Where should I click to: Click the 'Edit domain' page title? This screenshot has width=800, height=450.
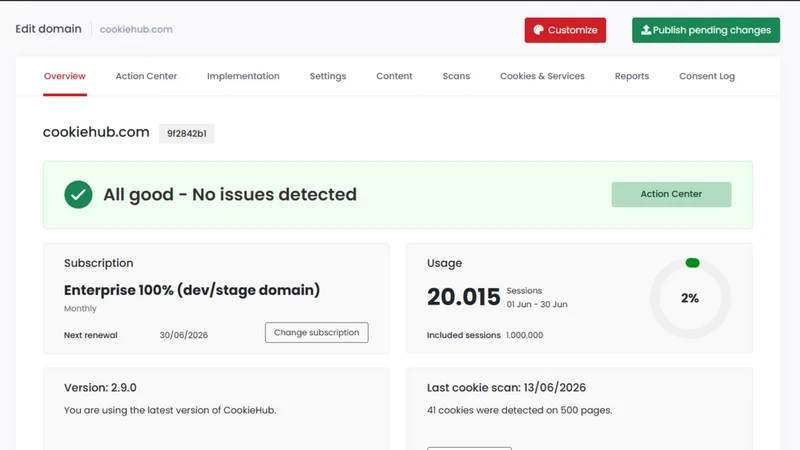click(x=48, y=29)
